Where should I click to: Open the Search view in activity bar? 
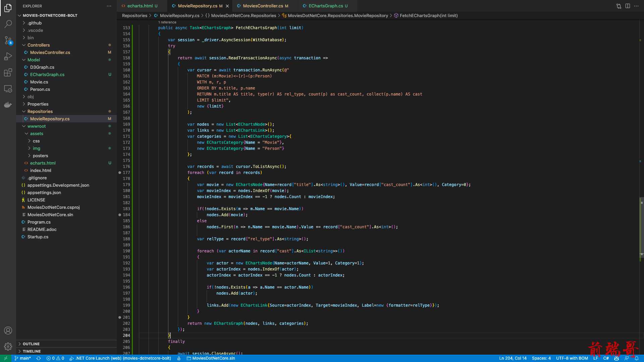coord(8,24)
